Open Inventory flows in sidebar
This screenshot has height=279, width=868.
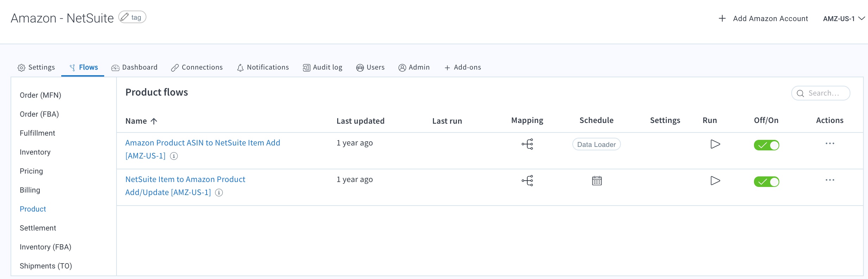pos(35,152)
